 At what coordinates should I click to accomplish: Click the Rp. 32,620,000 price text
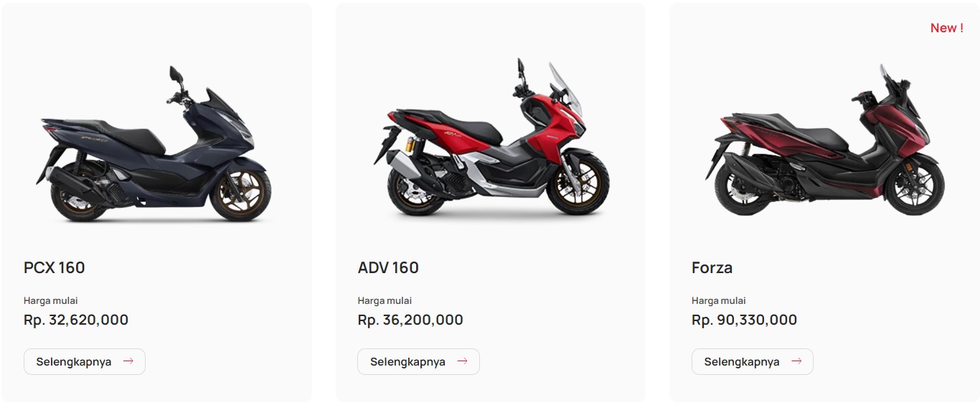[x=76, y=320]
